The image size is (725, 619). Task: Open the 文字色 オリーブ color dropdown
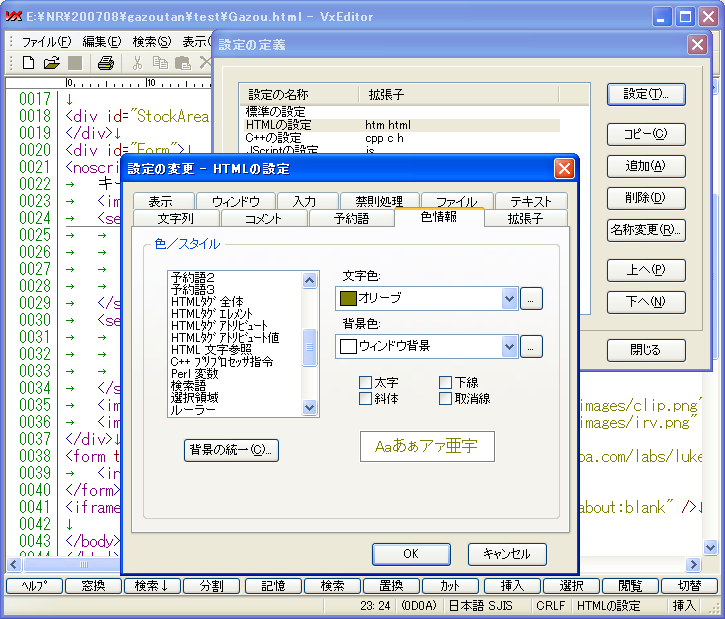[509, 298]
